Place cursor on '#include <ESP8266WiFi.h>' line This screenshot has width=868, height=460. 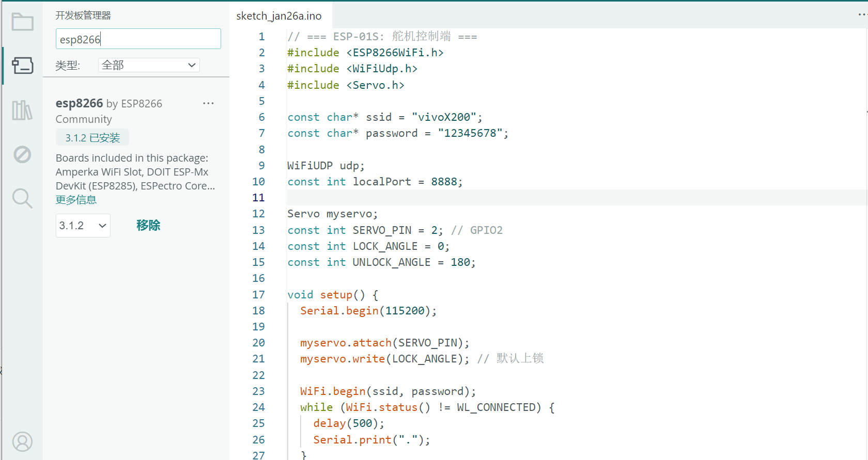click(365, 53)
